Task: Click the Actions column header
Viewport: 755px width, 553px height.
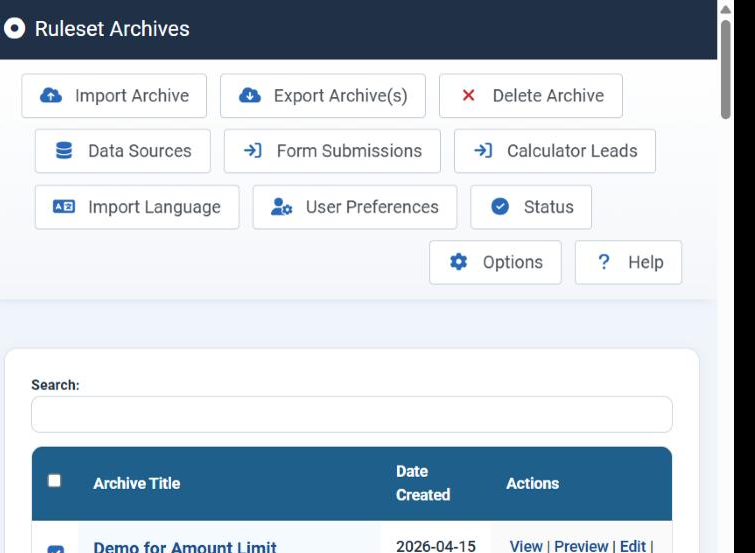Action: point(533,483)
